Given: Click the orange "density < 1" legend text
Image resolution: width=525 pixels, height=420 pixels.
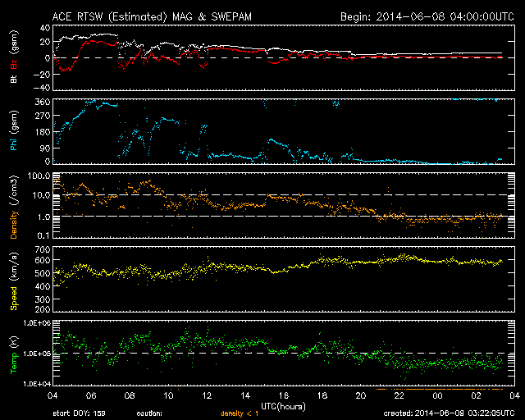Looking at the screenshot, I should 240,413.
